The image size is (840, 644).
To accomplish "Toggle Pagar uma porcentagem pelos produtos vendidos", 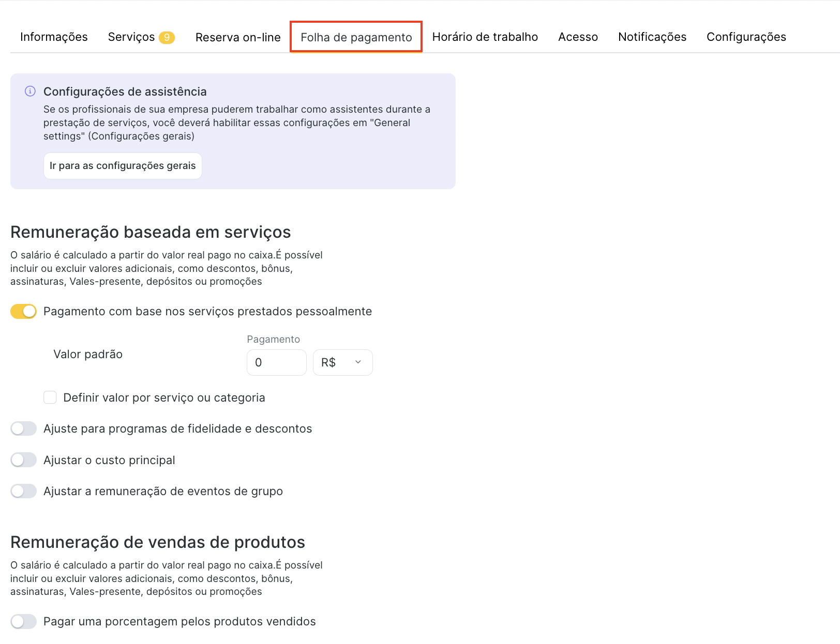I will [x=24, y=621].
